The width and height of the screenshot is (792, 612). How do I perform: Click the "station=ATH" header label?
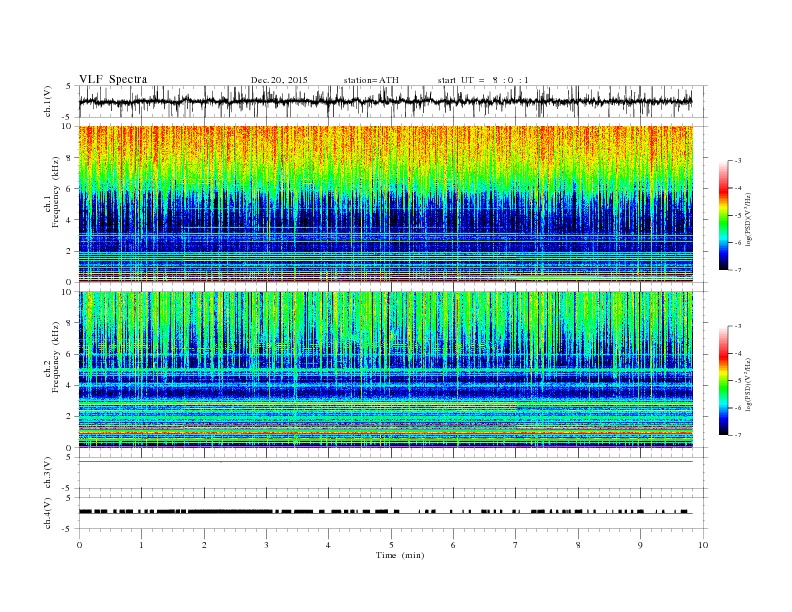click(371, 80)
